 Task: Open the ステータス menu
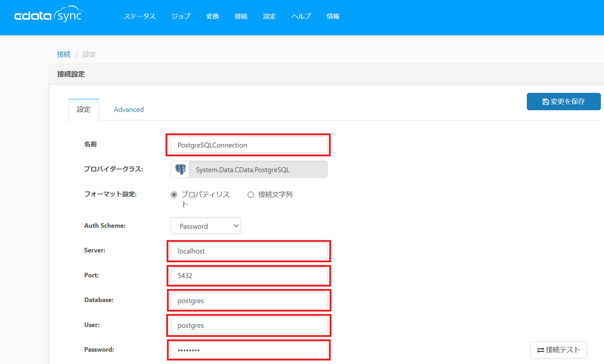139,16
